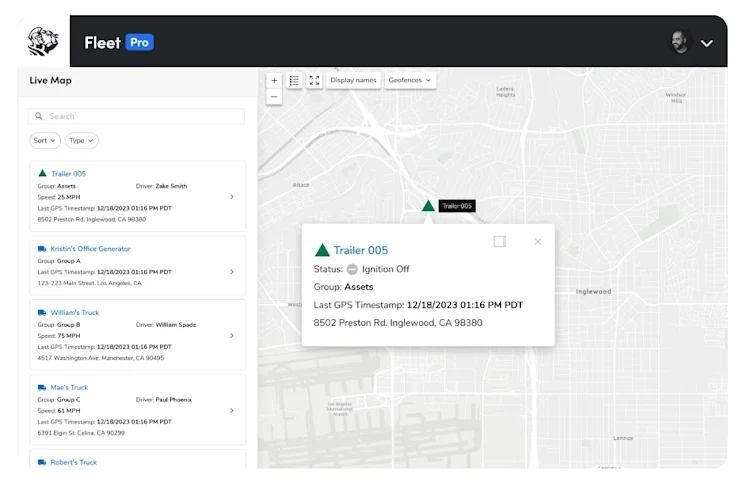The image size is (750, 486).
Task: Open the Trailer 005 link in popup
Action: tap(361, 250)
